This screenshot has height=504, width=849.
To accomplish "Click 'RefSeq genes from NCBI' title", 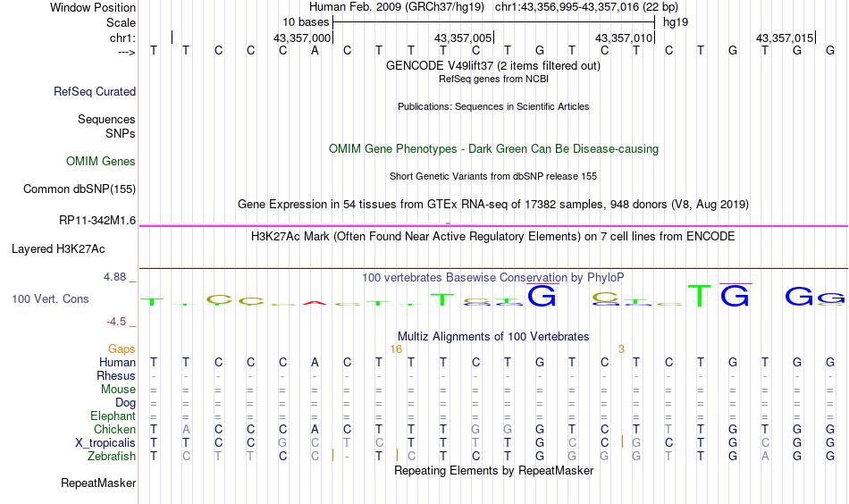I will [494, 79].
